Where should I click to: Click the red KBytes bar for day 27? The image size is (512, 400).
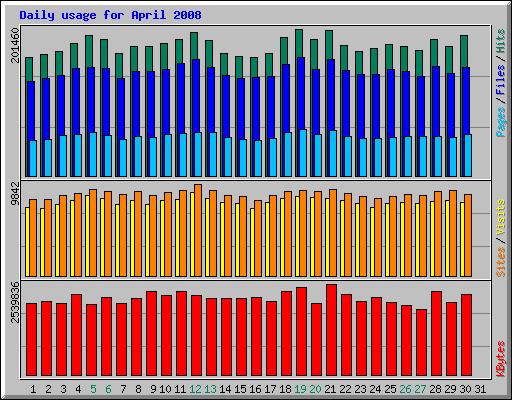[x=421, y=343]
